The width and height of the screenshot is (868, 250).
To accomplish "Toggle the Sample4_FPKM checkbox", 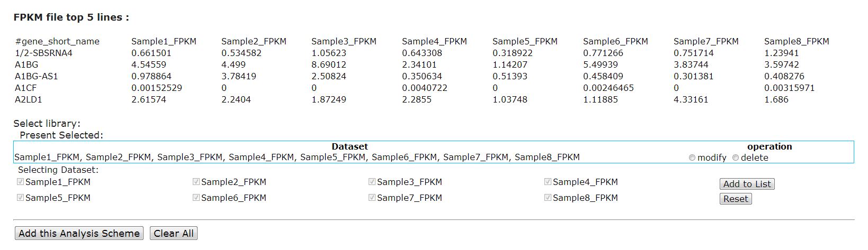I will 548,182.
